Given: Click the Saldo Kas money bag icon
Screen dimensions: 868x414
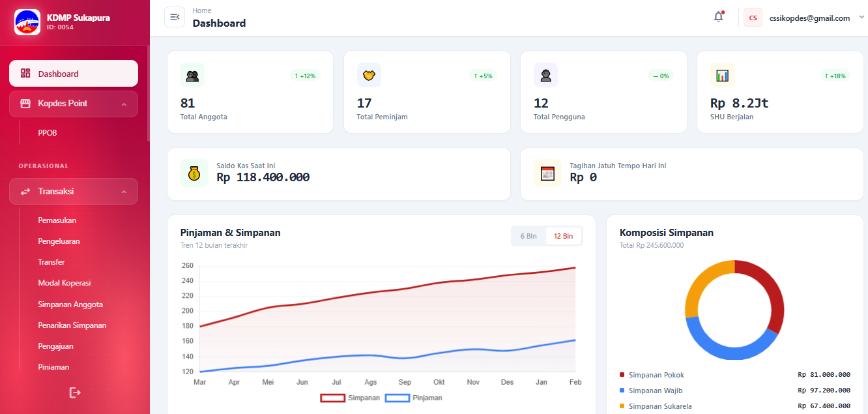Looking at the screenshot, I should tap(194, 173).
